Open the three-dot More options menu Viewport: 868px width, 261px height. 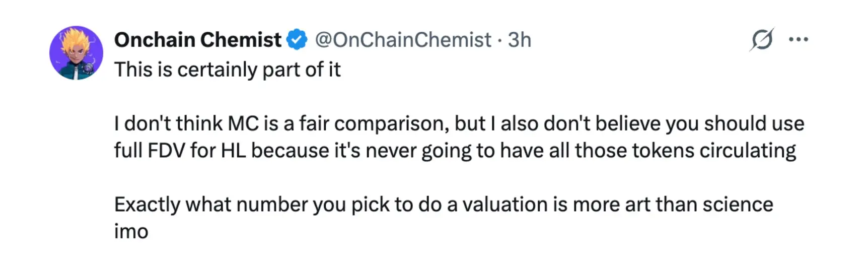[x=799, y=39]
